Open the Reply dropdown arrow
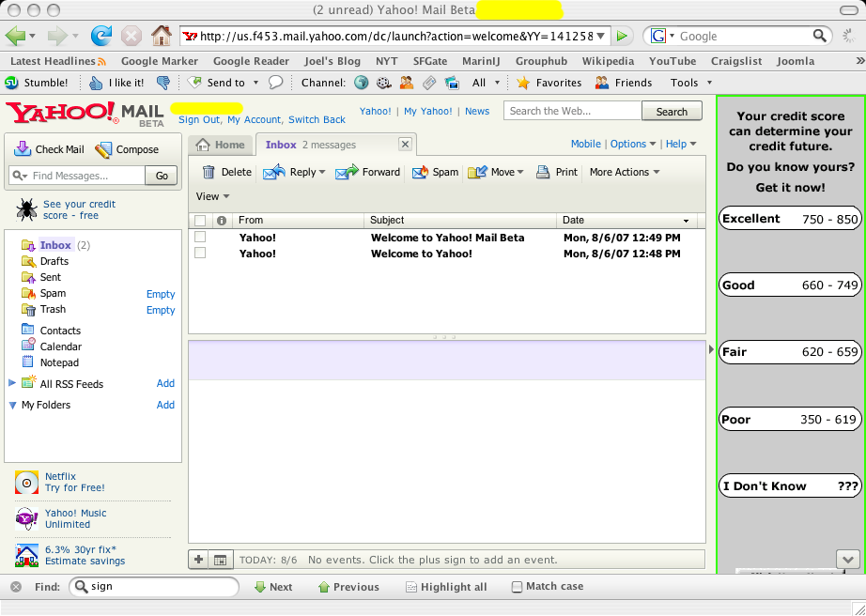The height and width of the screenshot is (616, 866). 322,173
